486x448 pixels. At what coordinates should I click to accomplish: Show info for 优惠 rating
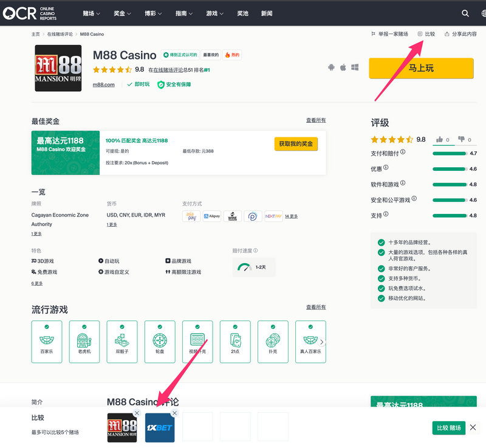(386, 167)
